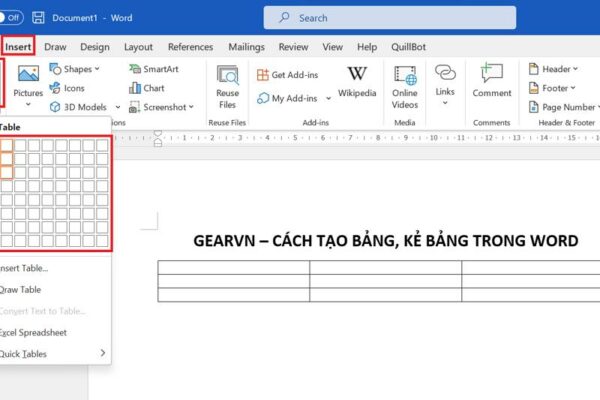Switch to the View tab
The image size is (600, 400).
(333, 47)
